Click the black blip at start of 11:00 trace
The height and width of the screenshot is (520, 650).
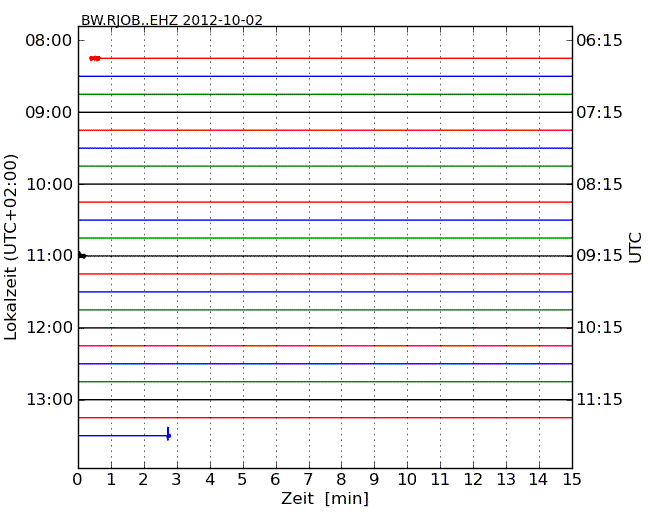[82, 256]
